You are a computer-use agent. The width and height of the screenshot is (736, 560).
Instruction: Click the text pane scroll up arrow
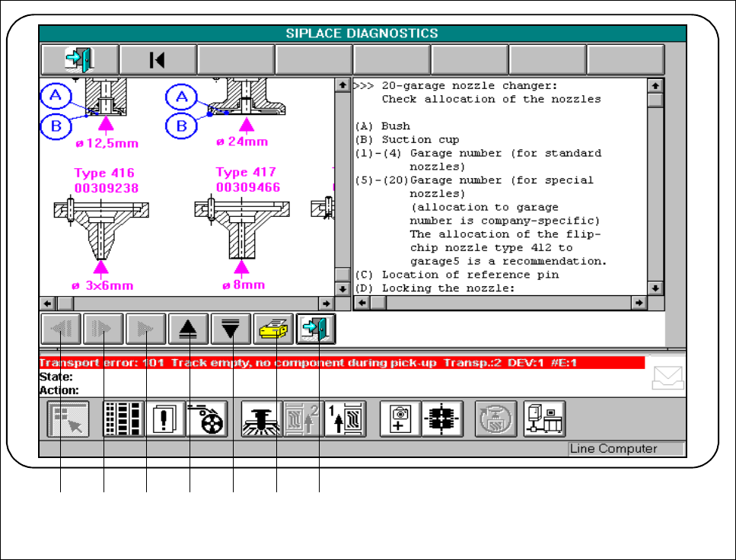click(x=655, y=85)
